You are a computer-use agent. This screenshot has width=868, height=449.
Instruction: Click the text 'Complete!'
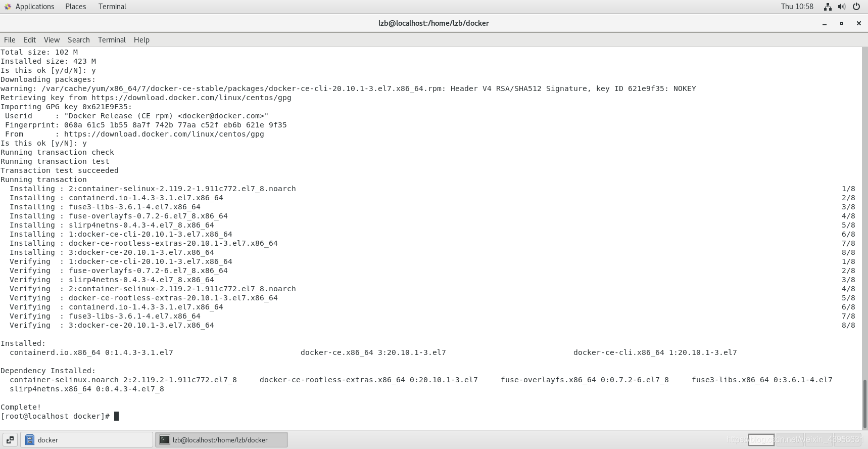(x=21, y=407)
